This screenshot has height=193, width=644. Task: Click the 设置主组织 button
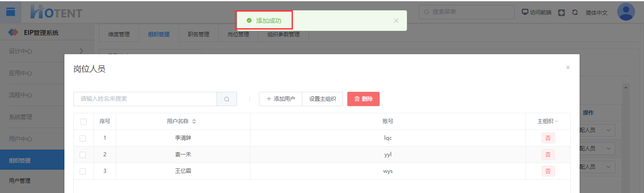pyautogui.click(x=322, y=99)
